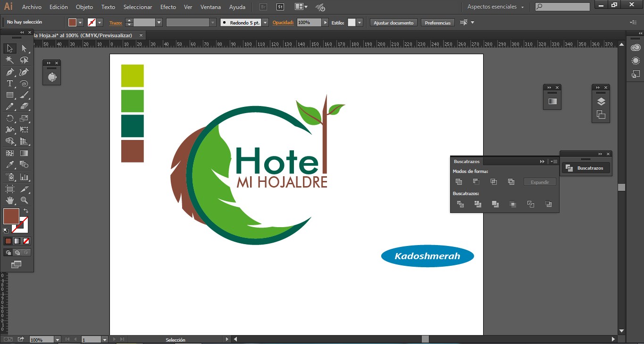This screenshot has height=344, width=644.
Task: Click the brown Fill color swatch
Action: click(11, 216)
